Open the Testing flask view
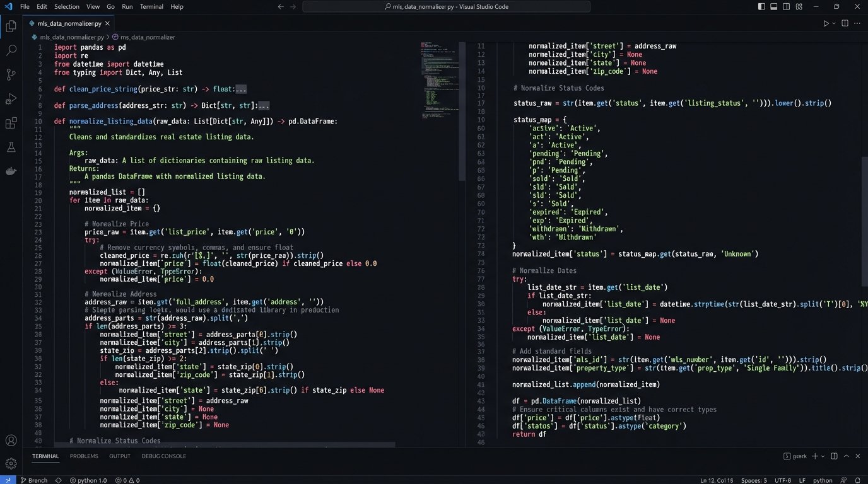Image resolution: width=868 pixels, height=484 pixels. (11, 147)
